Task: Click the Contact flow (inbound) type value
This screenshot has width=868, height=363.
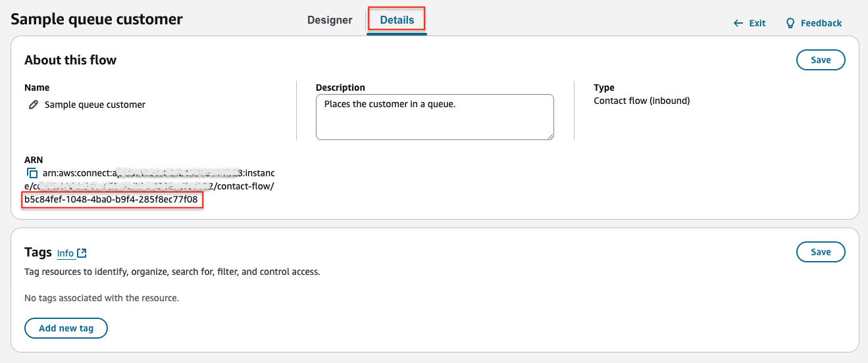Action: [x=641, y=101]
